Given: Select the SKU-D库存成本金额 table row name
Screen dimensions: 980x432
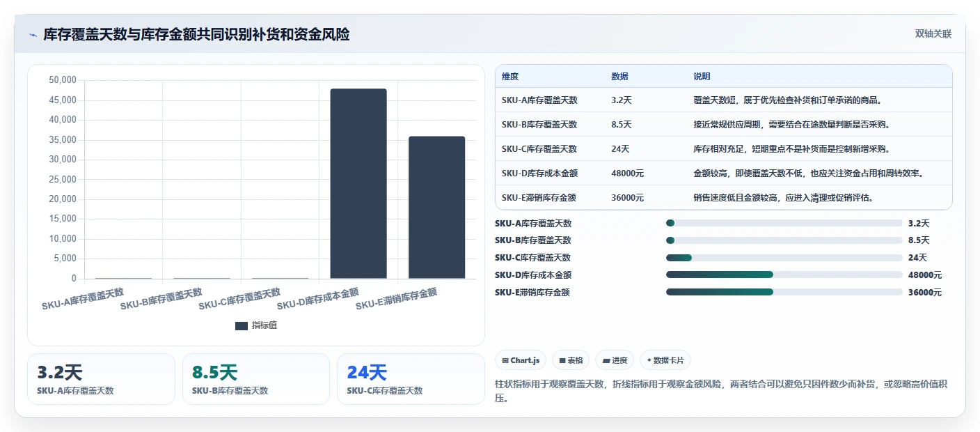Looking at the screenshot, I should point(539,173).
